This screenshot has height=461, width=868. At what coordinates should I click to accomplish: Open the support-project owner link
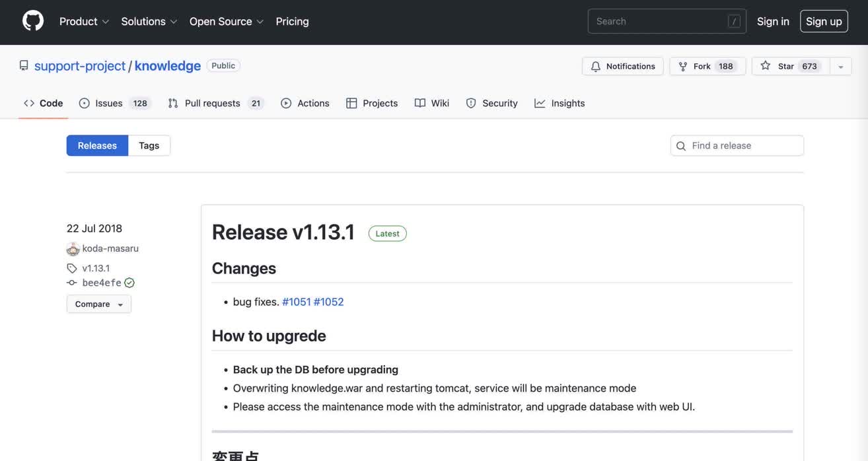pos(80,65)
